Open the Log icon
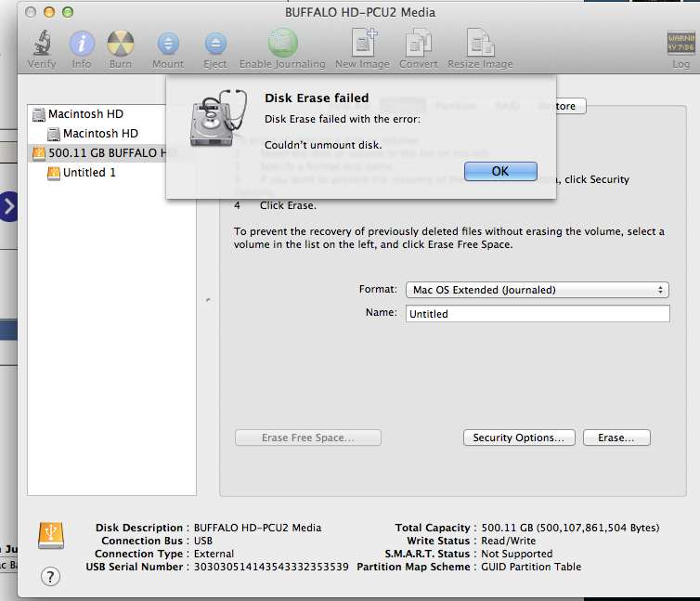The width and height of the screenshot is (700, 601). point(681,43)
